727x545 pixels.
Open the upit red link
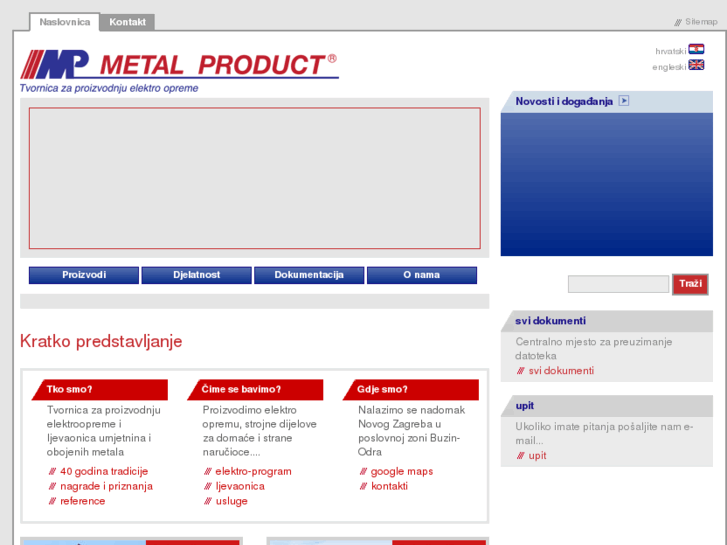coord(537,455)
